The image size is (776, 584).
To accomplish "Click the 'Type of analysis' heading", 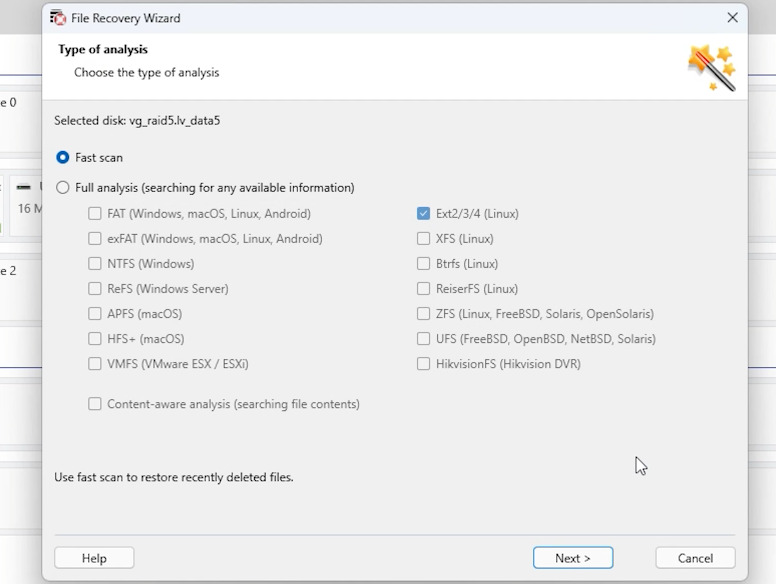I will click(x=103, y=49).
